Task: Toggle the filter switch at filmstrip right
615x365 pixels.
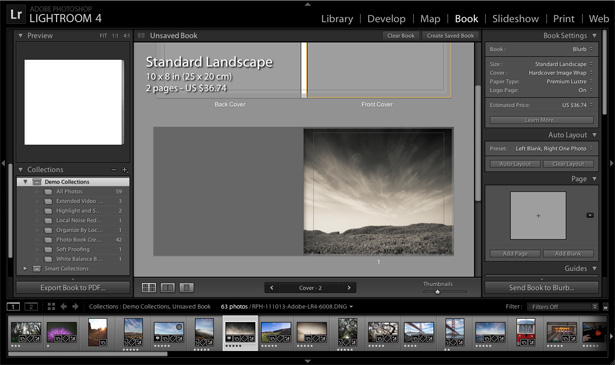Action: (x=605, y=307)
